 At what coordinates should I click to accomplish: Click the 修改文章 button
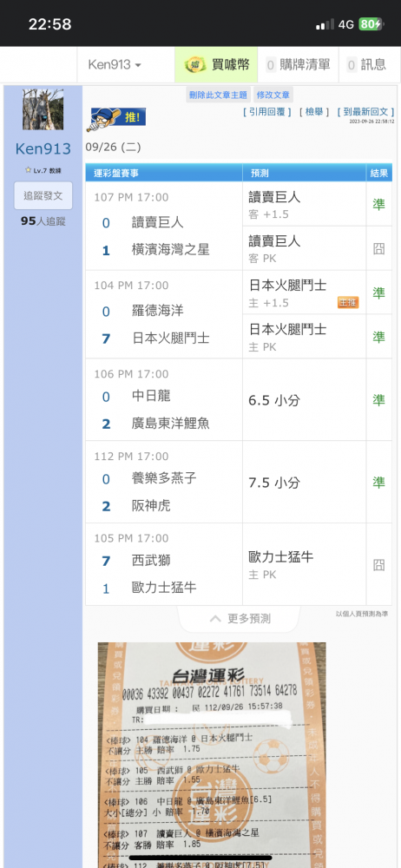point(273,95)
